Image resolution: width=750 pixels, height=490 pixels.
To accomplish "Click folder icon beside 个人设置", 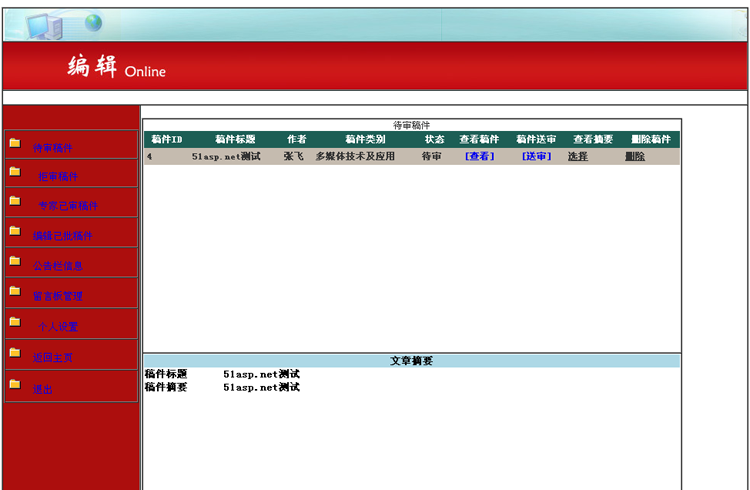I will pos(15,322).
